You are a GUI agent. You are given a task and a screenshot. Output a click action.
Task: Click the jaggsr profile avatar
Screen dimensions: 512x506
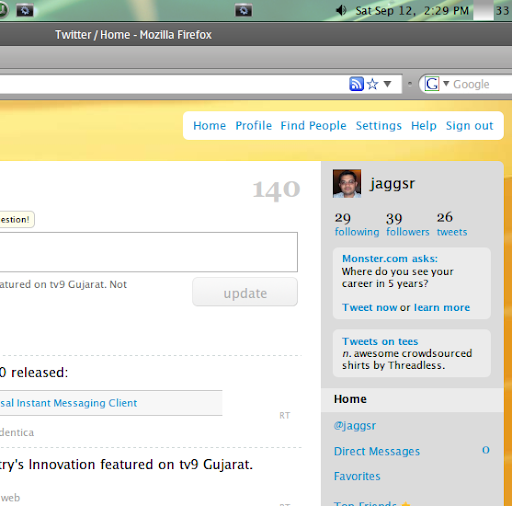pos(347,183)
